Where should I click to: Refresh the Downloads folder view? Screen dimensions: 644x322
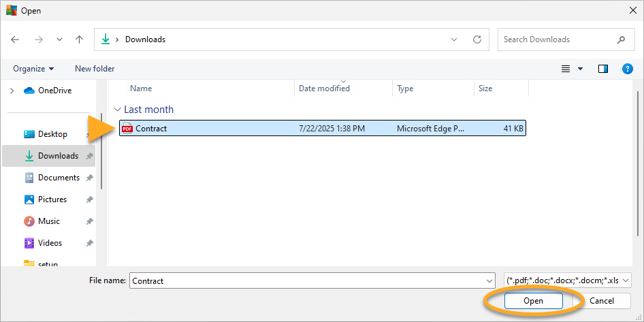[477, 39]
